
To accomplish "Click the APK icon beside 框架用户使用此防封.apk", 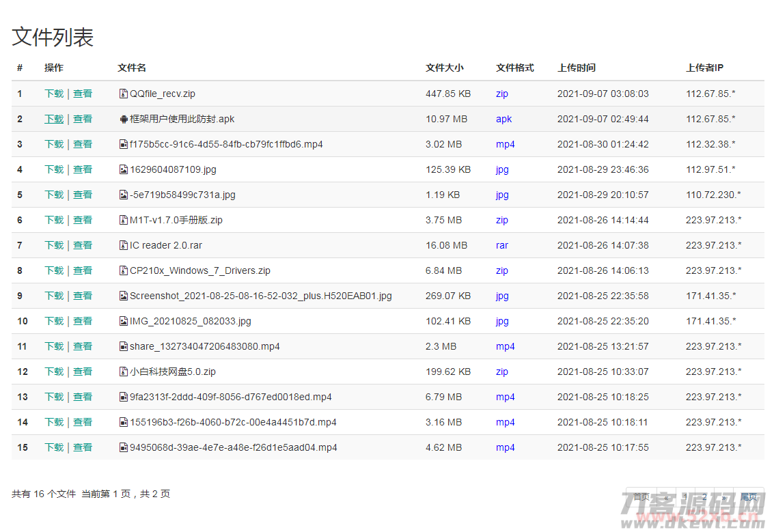I will click(124, 118).
